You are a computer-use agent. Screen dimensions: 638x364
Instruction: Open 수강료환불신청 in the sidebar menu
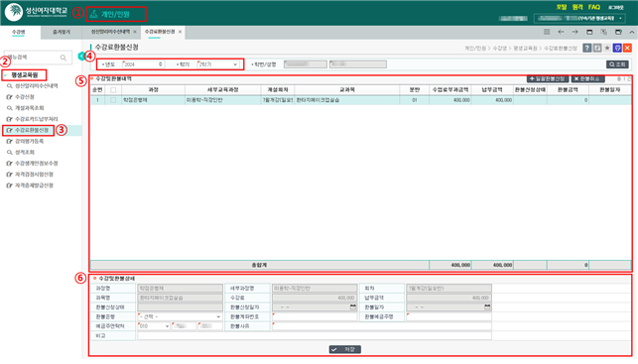pyautogui.click(x=32, y=130)
